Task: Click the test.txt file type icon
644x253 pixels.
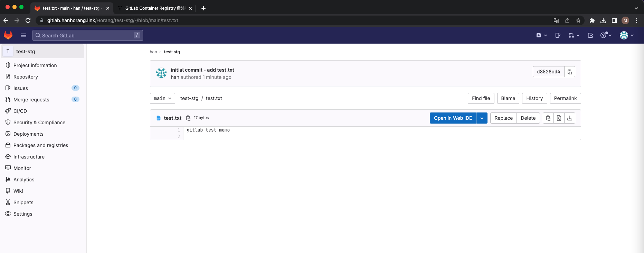Action: coord(159,118)
